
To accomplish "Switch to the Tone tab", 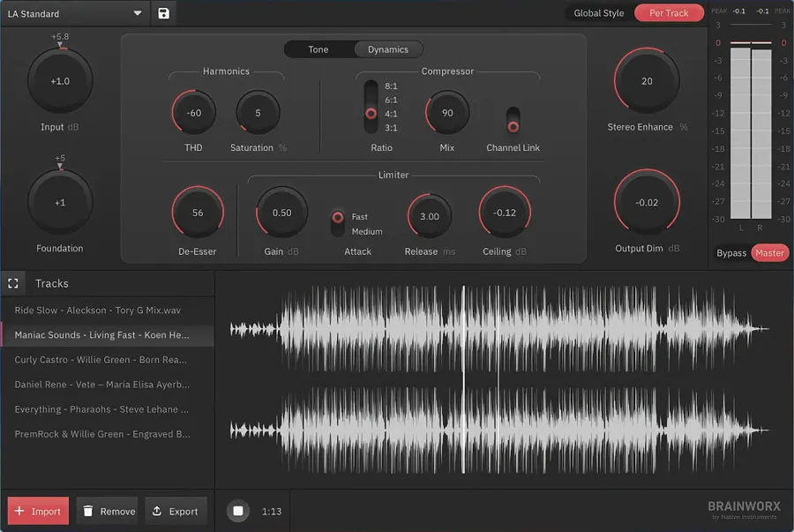I will pyautogui.click(x=318, y=49).
